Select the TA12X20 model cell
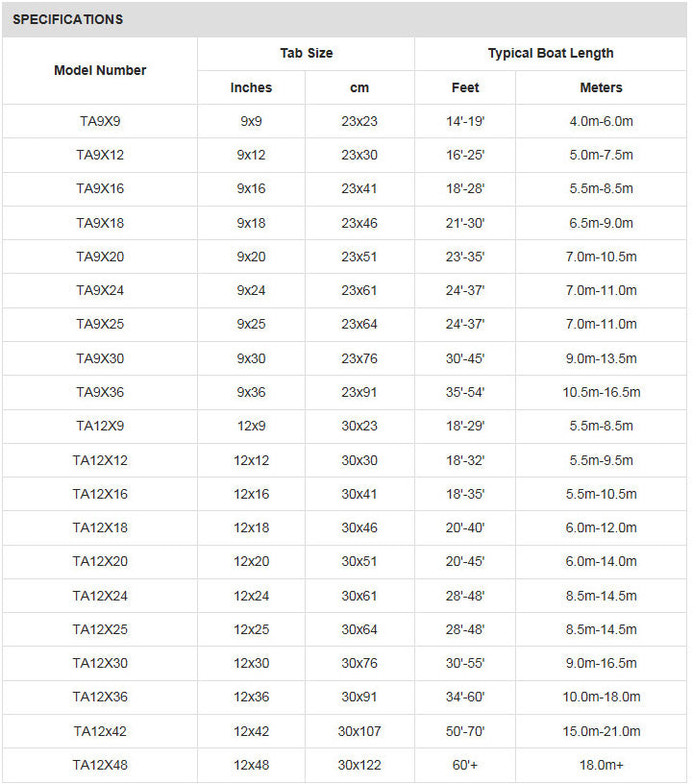692x784 pixels. (x=100, y=561)
